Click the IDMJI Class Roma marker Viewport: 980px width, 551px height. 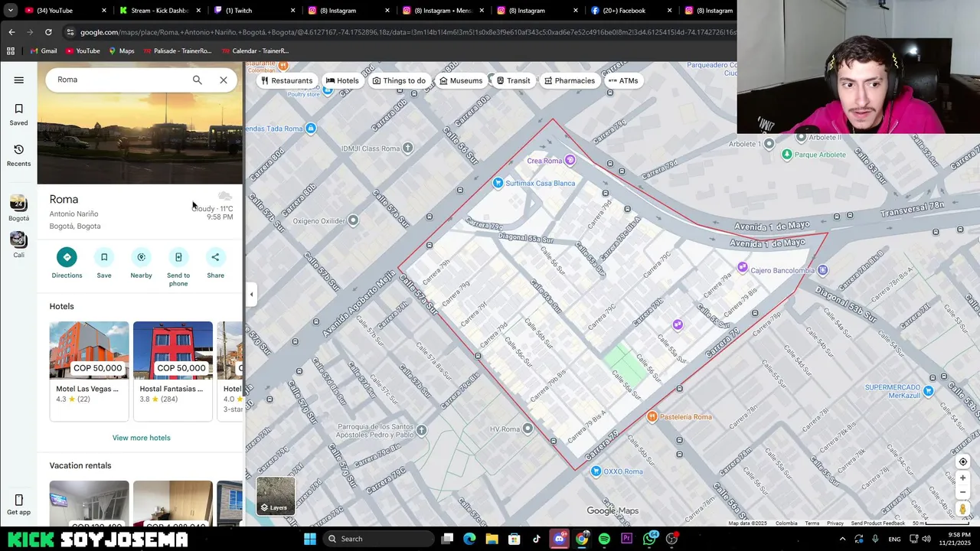coord(407,148)
